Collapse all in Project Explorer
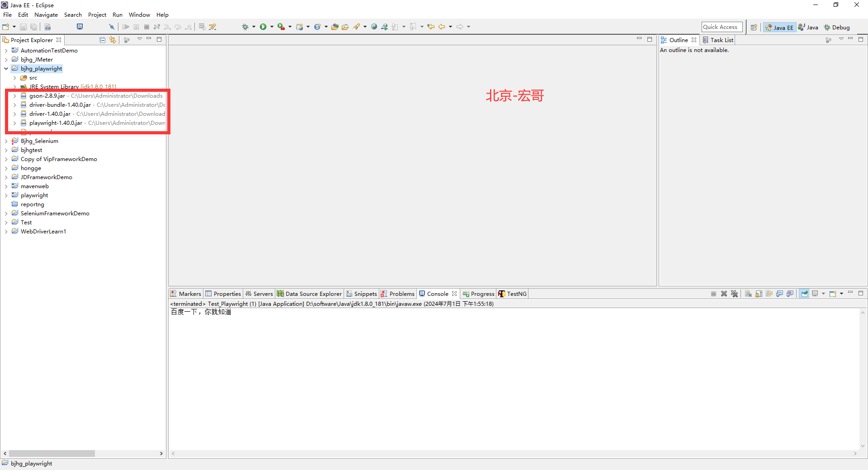 (103, 40)
